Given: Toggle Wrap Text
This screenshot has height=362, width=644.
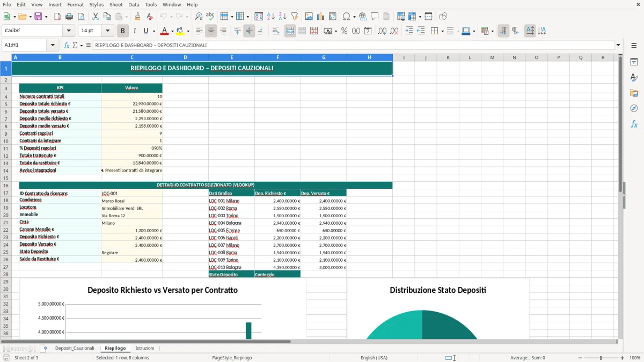Looking at the screenshot, I should point(275,31).
